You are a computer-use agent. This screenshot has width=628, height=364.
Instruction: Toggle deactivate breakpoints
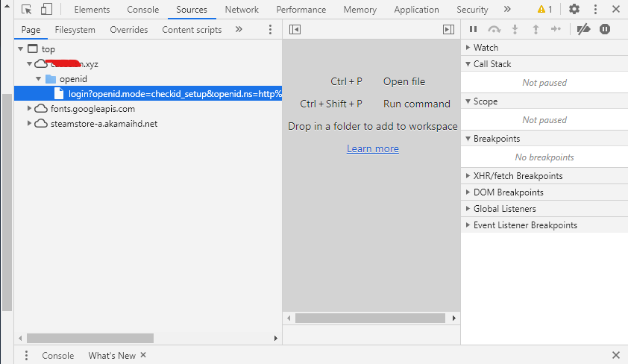tap(584, 30)
